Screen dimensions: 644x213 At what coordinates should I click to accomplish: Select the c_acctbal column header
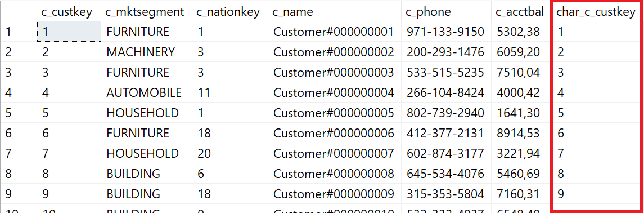(x=520, y=12)
